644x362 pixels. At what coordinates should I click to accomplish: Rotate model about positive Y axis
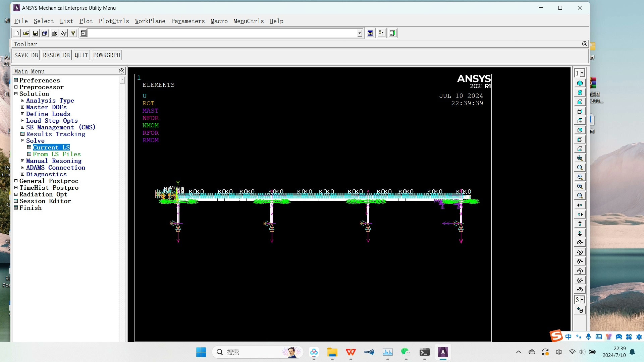(x=580, y=271)
